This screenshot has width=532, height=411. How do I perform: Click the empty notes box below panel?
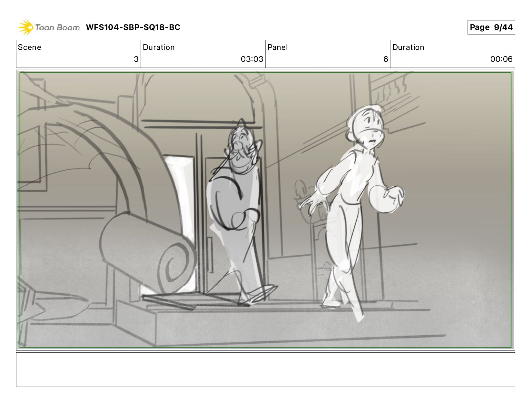point(266,370)
